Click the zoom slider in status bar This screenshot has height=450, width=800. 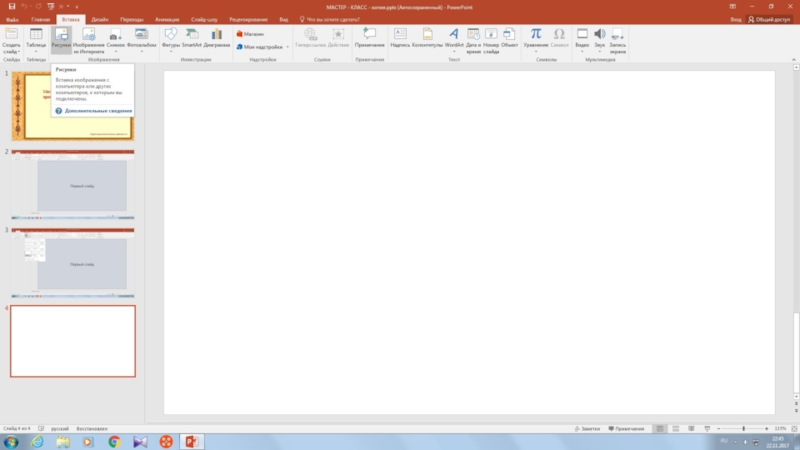pos(742,428)
